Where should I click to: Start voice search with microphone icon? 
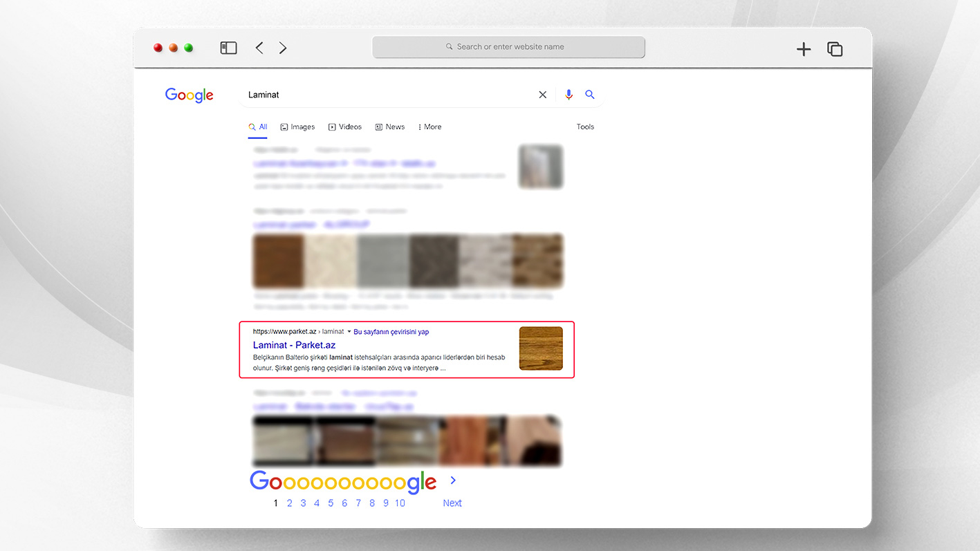click(568, 95)
